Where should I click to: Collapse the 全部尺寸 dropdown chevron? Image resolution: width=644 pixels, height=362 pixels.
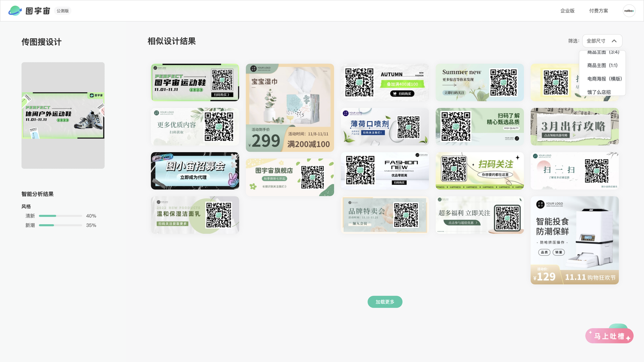point(614,41)
